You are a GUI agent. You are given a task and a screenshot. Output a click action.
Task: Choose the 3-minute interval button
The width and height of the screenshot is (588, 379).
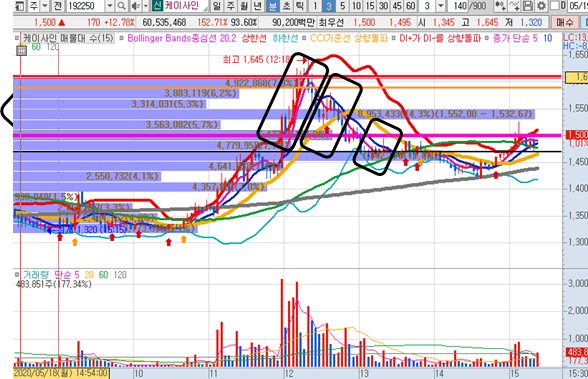coord(329,6)
